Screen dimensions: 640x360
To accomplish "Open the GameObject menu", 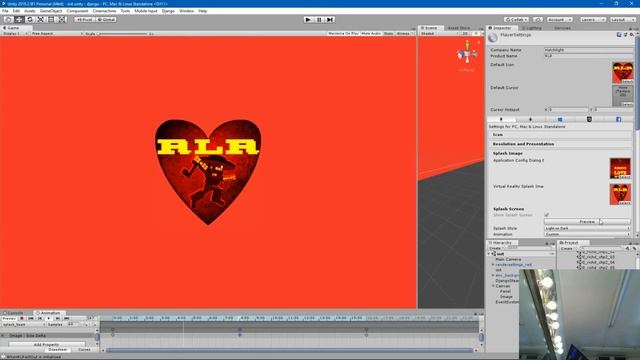I will [x=51, y=11].
